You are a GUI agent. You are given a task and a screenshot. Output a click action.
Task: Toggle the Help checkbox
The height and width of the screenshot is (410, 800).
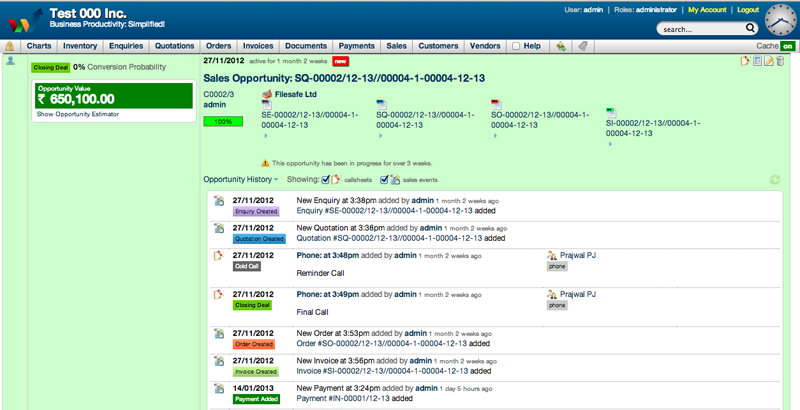pyautogui.click(x=516, y=46)
